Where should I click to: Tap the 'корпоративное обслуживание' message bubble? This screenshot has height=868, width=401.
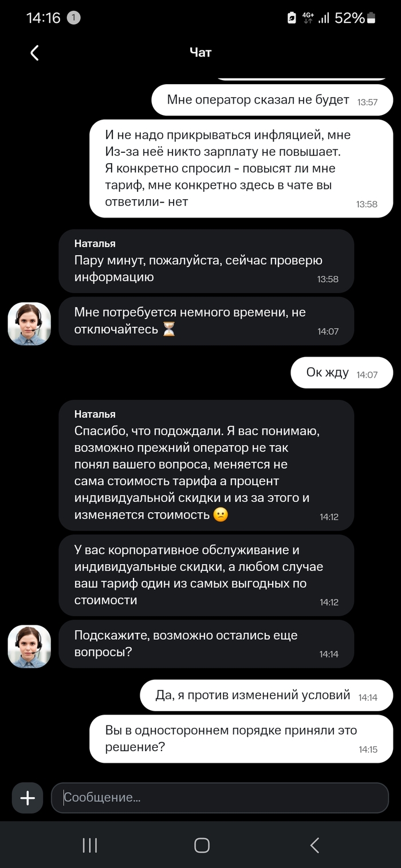(x=206, y=575)
